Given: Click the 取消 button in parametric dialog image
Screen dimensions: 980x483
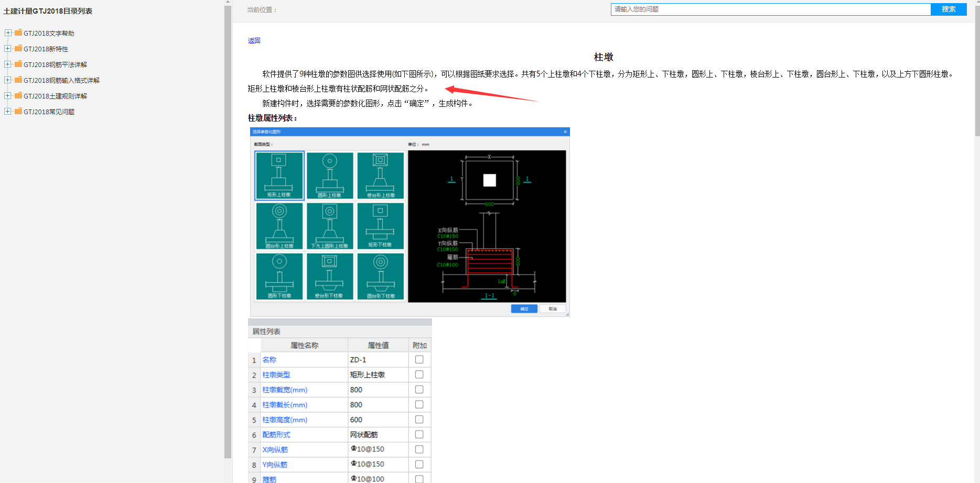Looking at the screenshot, I should click(x=553, y=309).
